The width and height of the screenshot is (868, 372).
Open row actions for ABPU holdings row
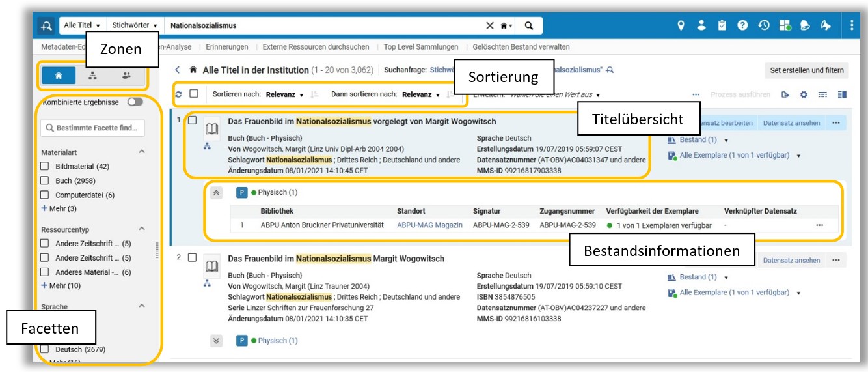coord(819,225)
